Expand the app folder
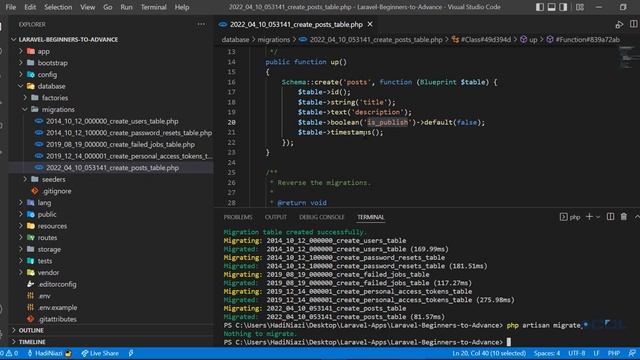The width and height of the screenshot is (640, 360). tap(21, 51)
